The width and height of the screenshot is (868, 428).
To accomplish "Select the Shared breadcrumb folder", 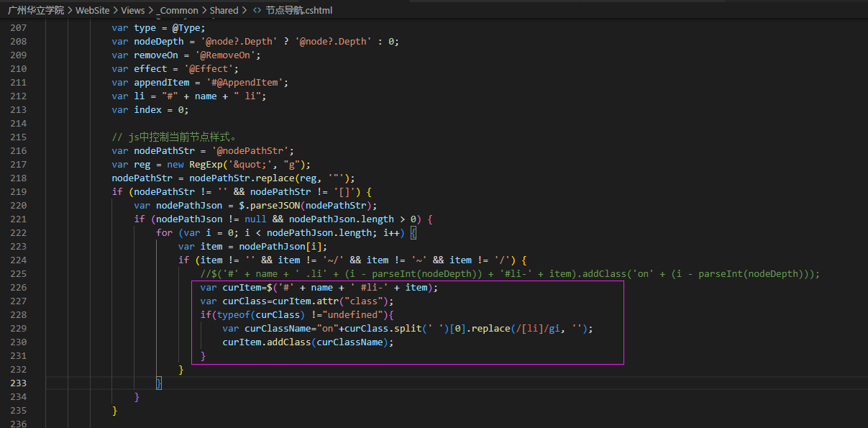I will pos(224,11).
